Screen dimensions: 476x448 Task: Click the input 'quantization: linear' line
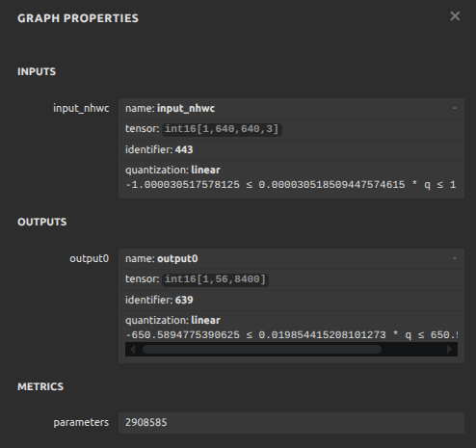point(172,170)
